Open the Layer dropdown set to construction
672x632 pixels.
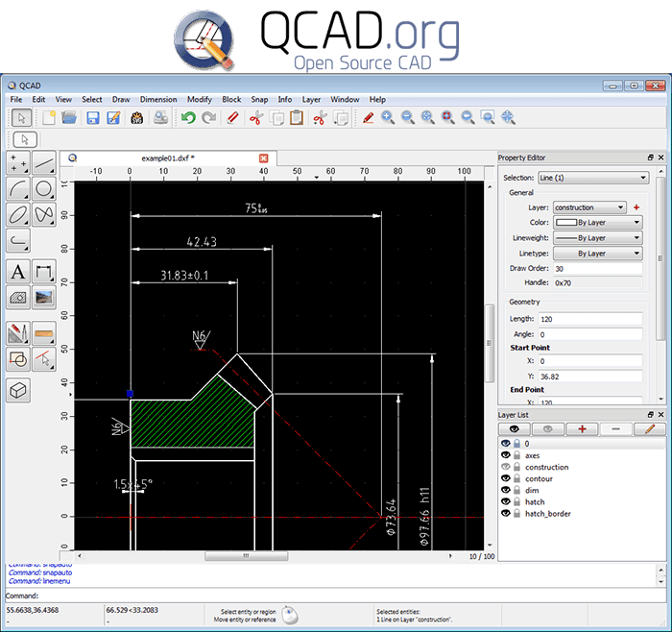589,207
